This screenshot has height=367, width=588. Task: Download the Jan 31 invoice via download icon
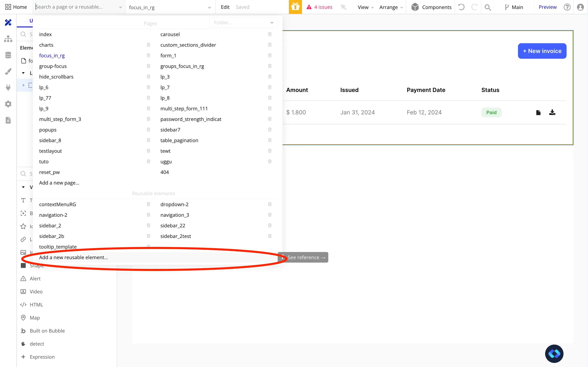552,112
